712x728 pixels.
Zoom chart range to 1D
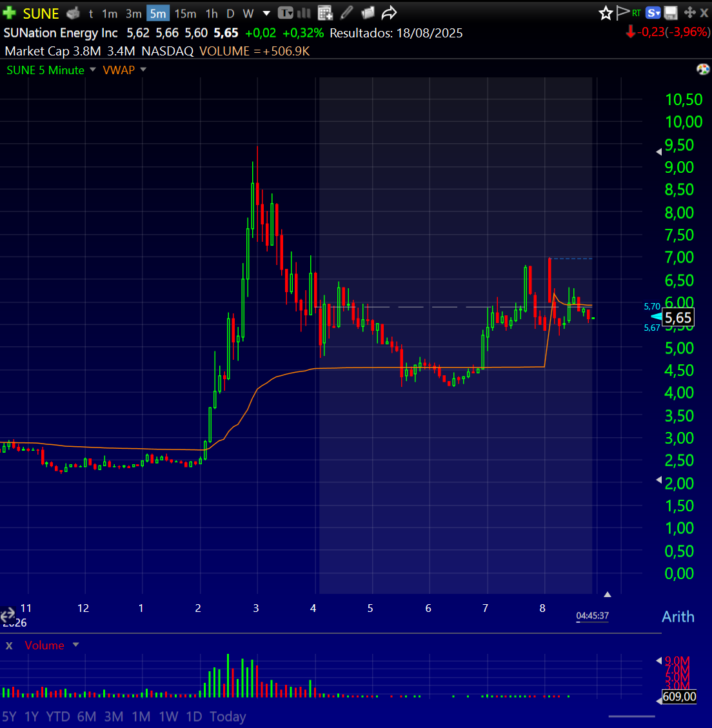[x=194, y=716]
